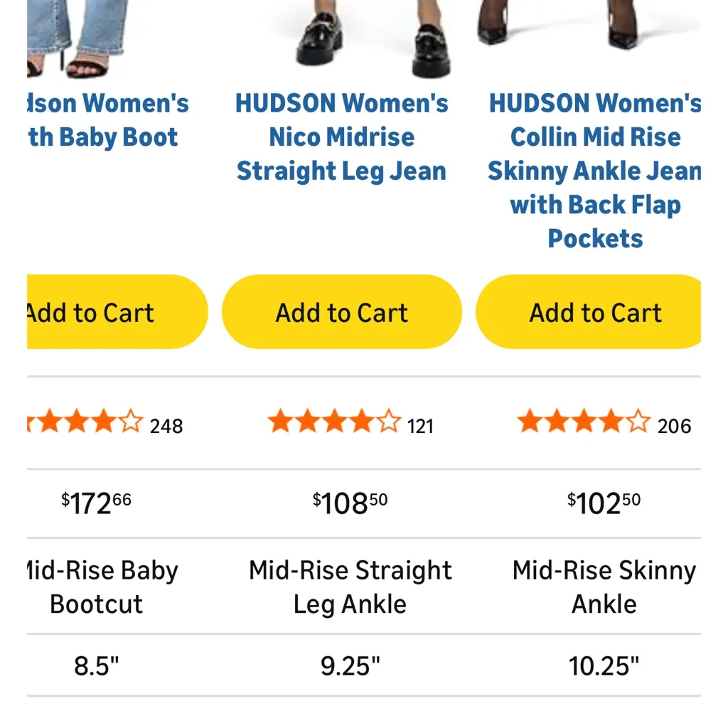Open HUDSON Women's Nico Midrise Straight Leg Jean

[x=341, y=137]
